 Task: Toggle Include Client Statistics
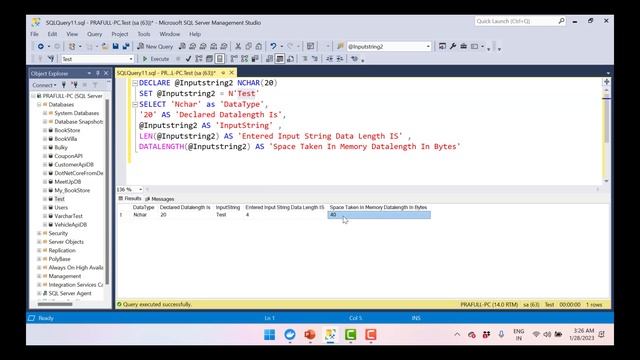pos(255,59)
